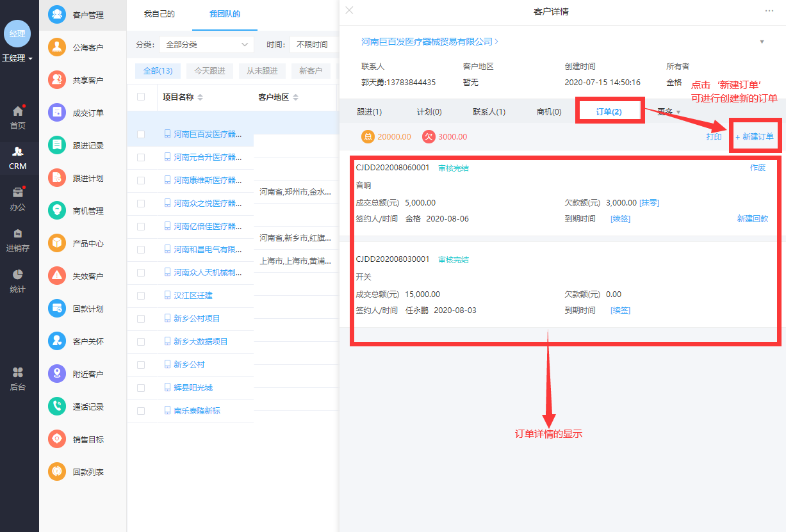The image size is (786, 532).
Task: Click the [抹零] link beside 3,000.00
Action: [x=650, y=203]
